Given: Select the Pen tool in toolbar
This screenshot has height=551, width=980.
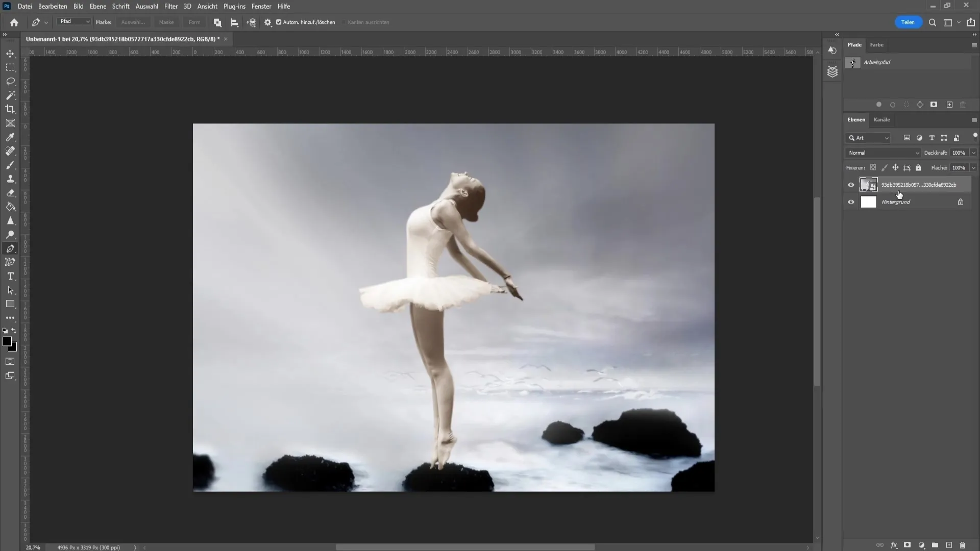Looking at the screenshot, I should point(11,247).
